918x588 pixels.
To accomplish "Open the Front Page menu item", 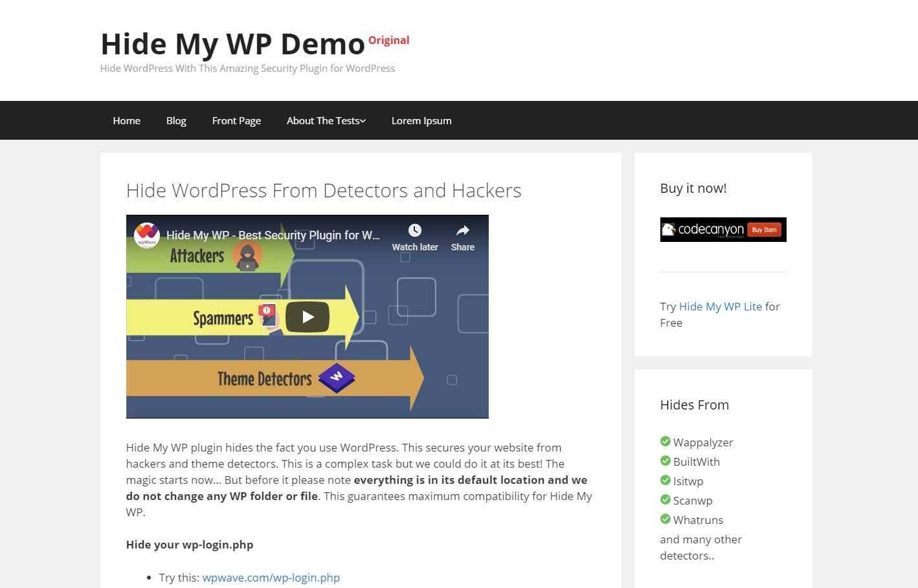I will [236, 120].
